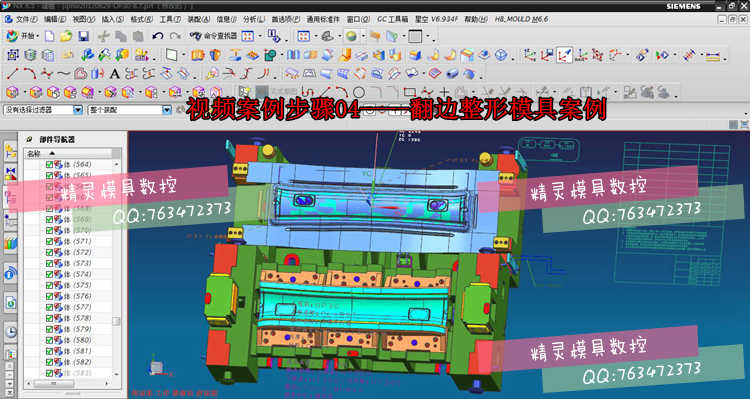Open the 视图(V) menu
Image resolution: width=750 pixels, height=399 pixels.
click(83, 20)
